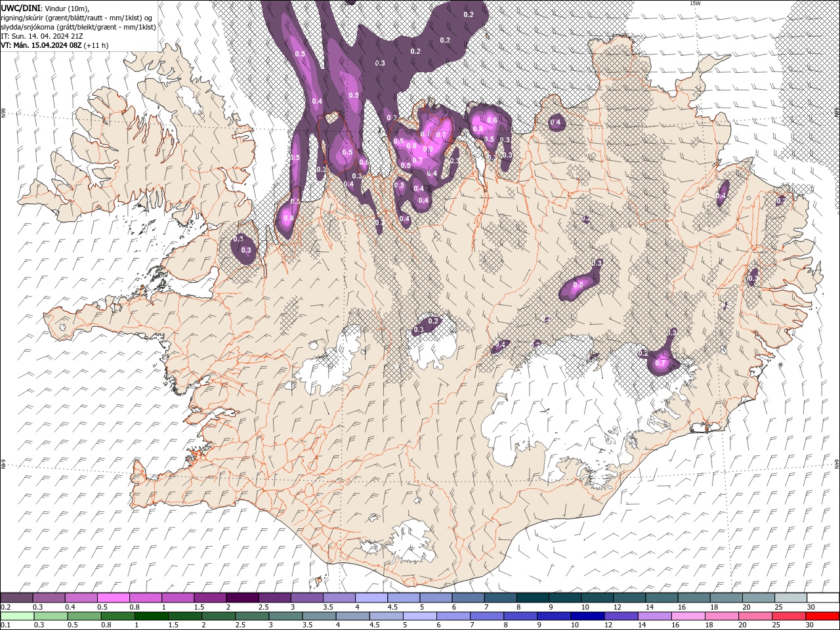This screenshot has height=630, width=840.
Task: Click the '15W' longitude label
Action: point(695,3)
